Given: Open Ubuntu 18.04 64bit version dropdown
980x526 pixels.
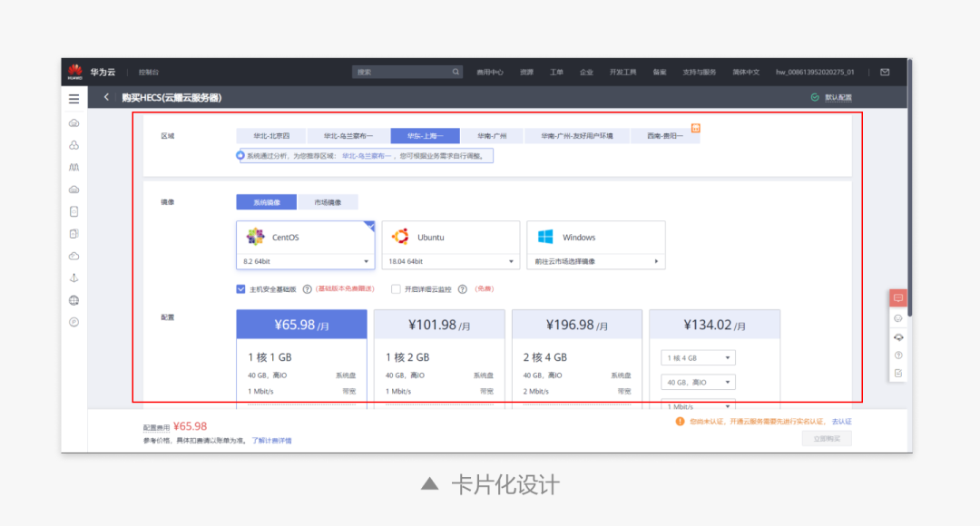Looking at the screenshot, I should tap(451, 261).
